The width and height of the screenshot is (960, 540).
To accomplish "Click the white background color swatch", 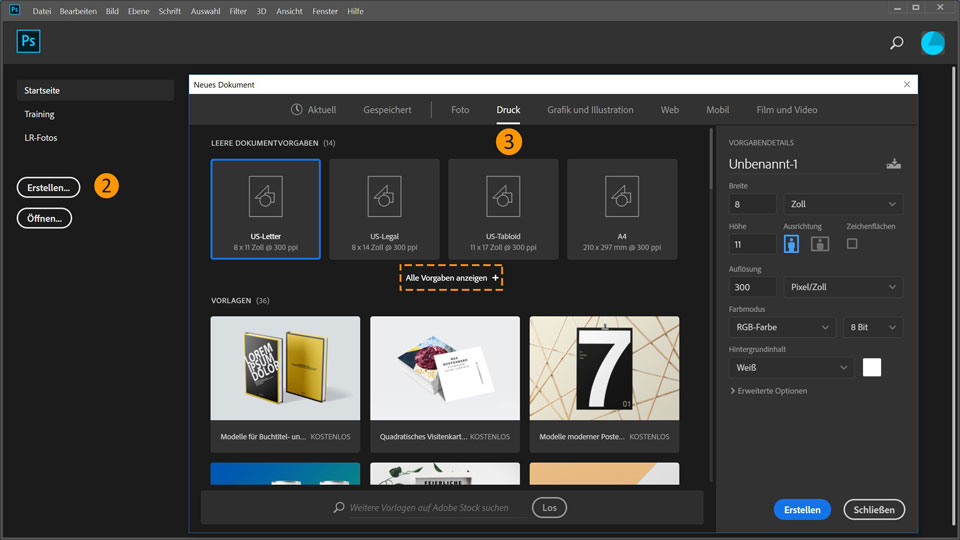I will (x=872, y=367).
